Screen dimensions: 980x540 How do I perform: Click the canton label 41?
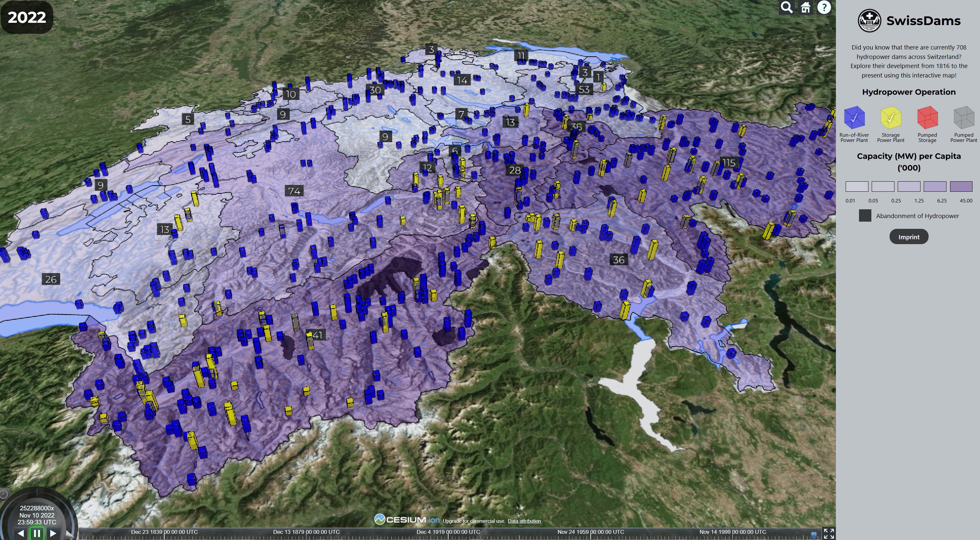(x=318, y=335)
